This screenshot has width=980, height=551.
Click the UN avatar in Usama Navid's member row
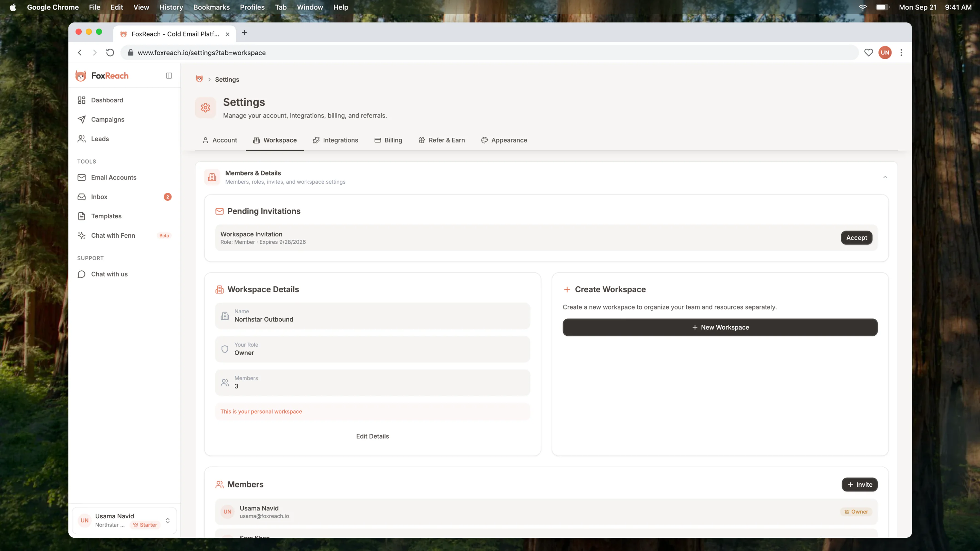pyautogui.click(x=228, y=512)
